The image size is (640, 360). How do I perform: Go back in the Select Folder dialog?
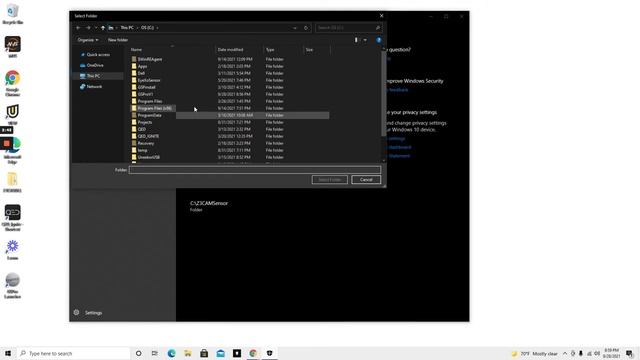click(x=78, y=28)
